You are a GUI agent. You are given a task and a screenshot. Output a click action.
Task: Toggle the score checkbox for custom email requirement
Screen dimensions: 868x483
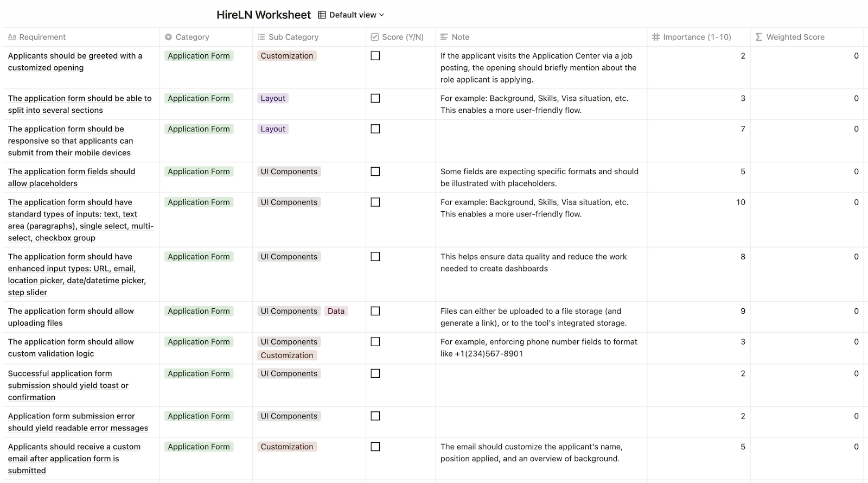point(375,447)
